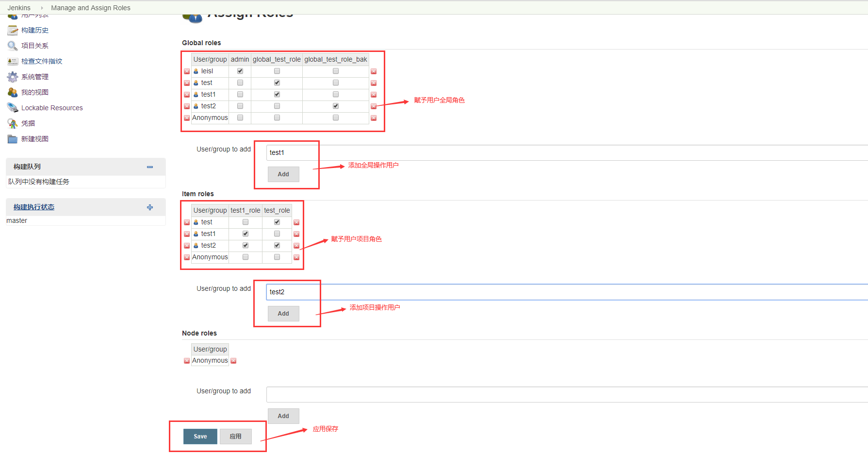Open 凭据 sidebar link
The image size is (868, 454).
[x=28, y=123]
